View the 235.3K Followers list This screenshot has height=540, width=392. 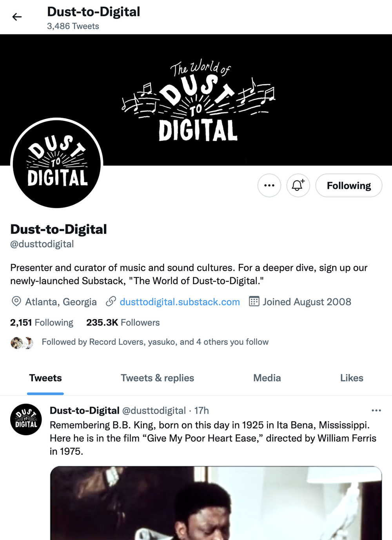coord(123,323)
